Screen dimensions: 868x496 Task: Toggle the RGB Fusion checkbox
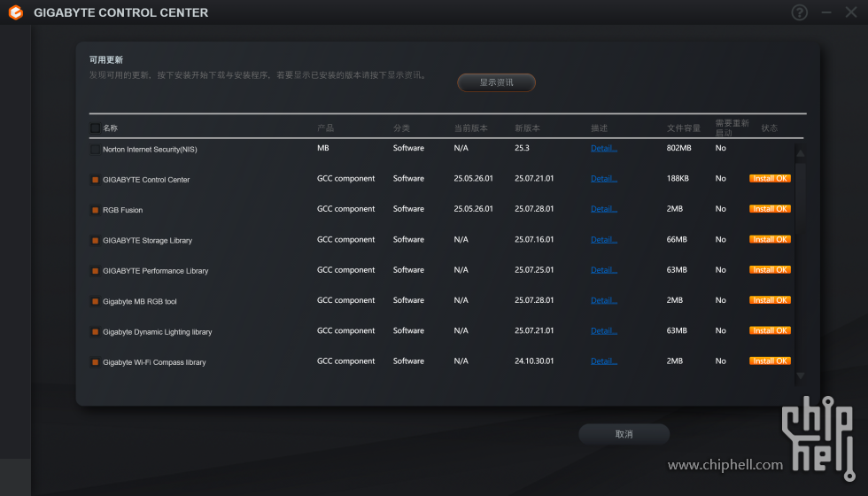(96, 211)
